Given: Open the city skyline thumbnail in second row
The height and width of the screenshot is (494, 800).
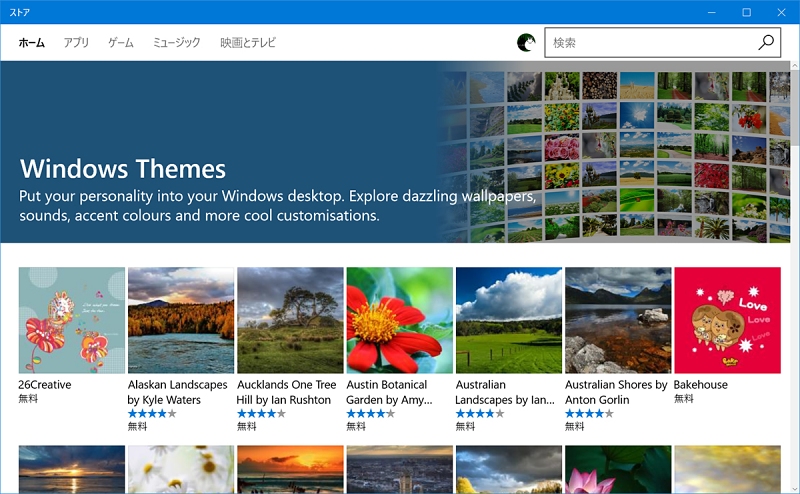Looking at the screenshot, I should coord(399,469).
